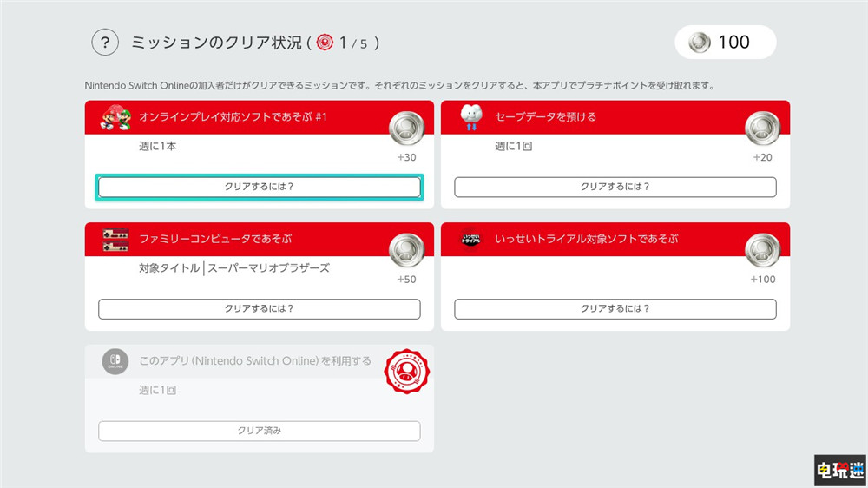Click the greyed-out クリア済み button
868x488 pixels.
[259, 431]
